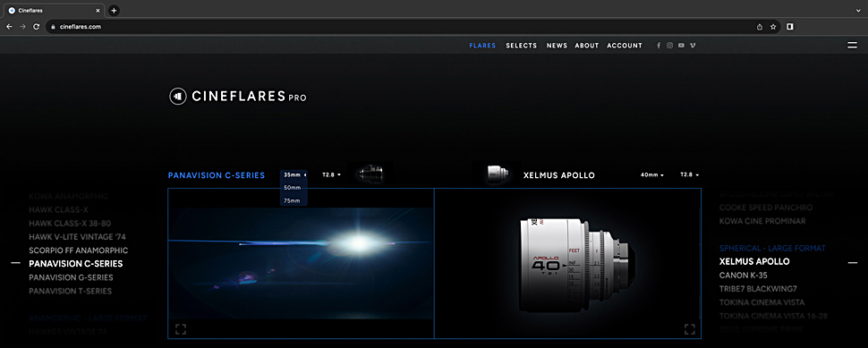Click the Spherical - Large Format heading
The image size is (868, 348).
(x=772, y=249)
